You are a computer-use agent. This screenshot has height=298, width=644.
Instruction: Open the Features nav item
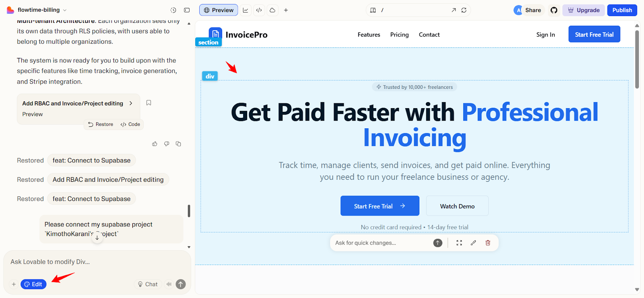click(x=369, y=35)
